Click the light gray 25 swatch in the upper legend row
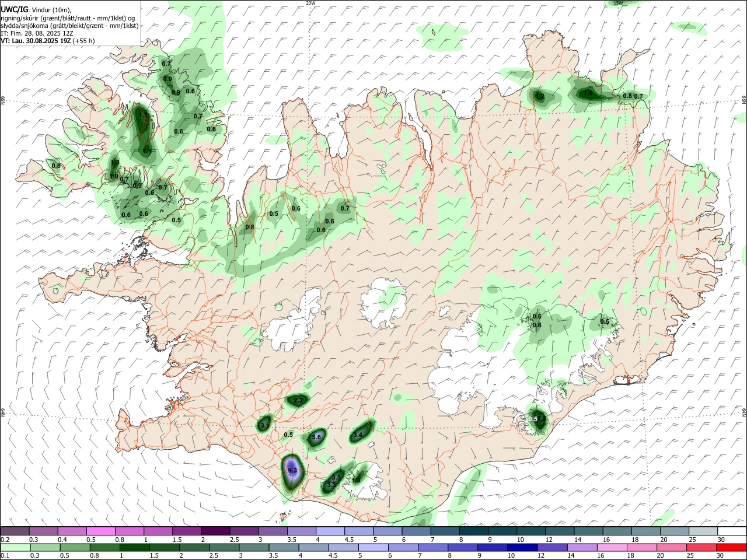Viewport: 747px width, 560px height. tap(703, 531)
